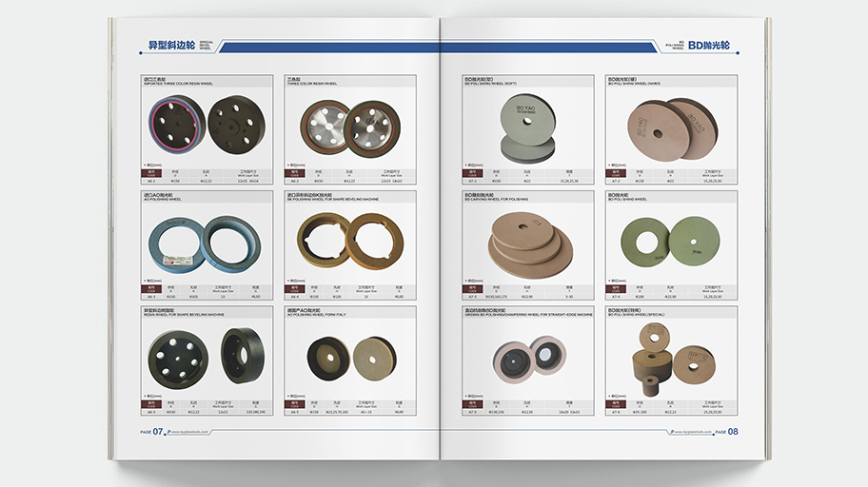Screen dimensions: 868x487
Task: Click the AO polishing wheel from Italy image
Action: point(351,358)
